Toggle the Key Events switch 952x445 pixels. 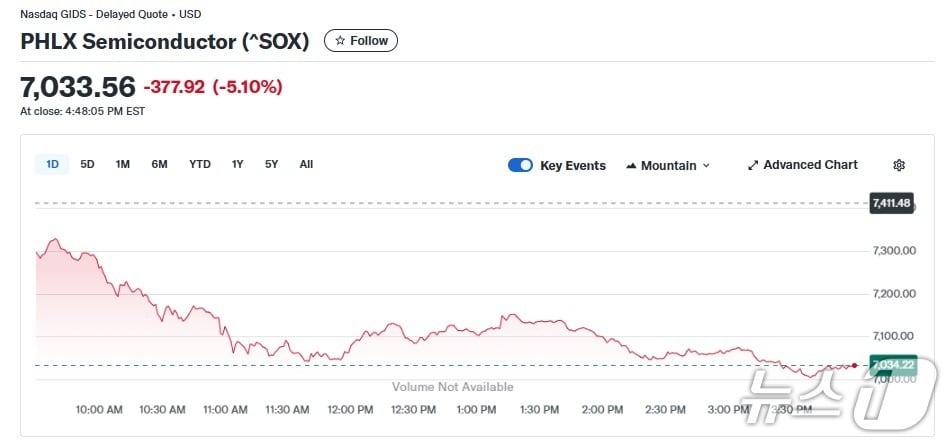point(520,165)
